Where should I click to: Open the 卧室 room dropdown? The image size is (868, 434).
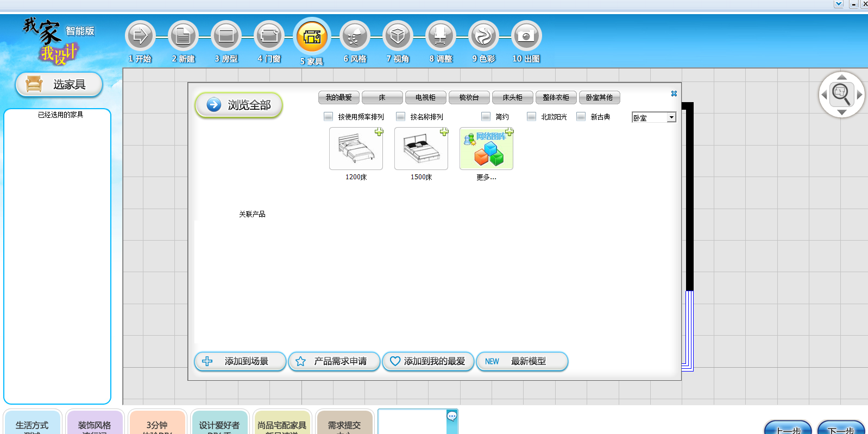pos(671,117)
